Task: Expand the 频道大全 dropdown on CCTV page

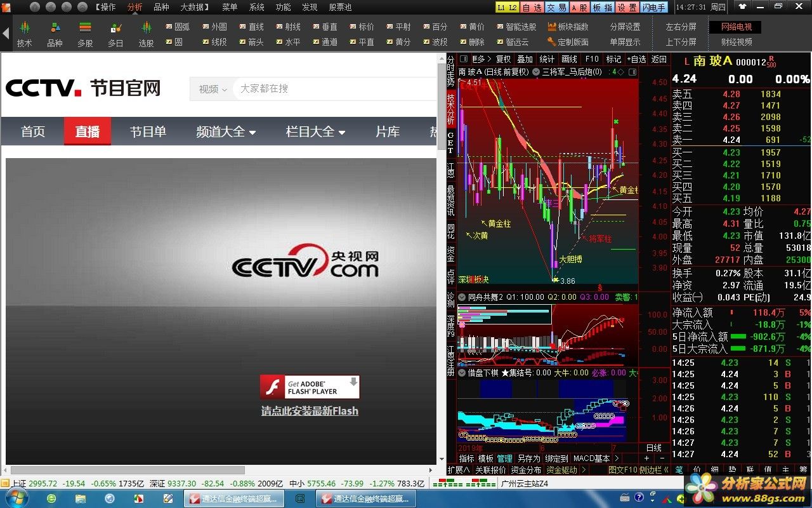Action: (x=226, y=131)
